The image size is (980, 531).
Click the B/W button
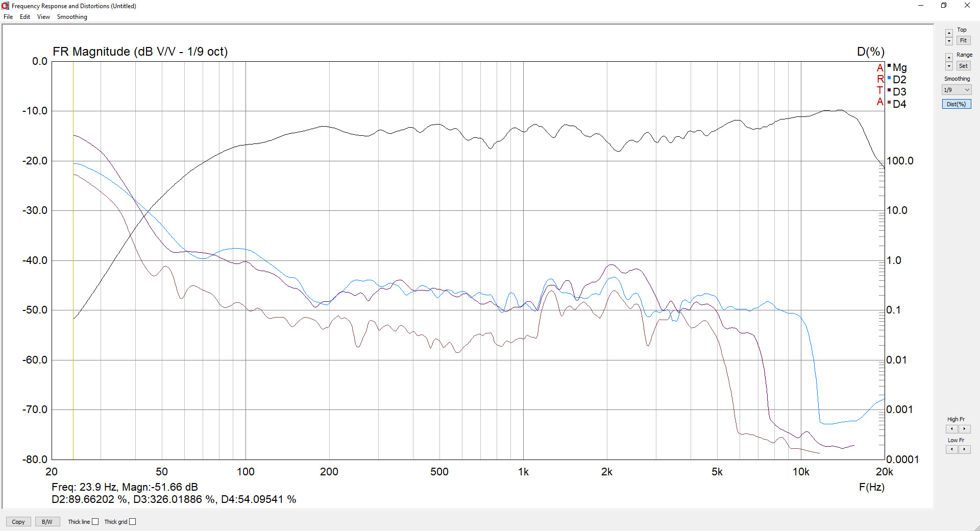[x=47, y=522]
